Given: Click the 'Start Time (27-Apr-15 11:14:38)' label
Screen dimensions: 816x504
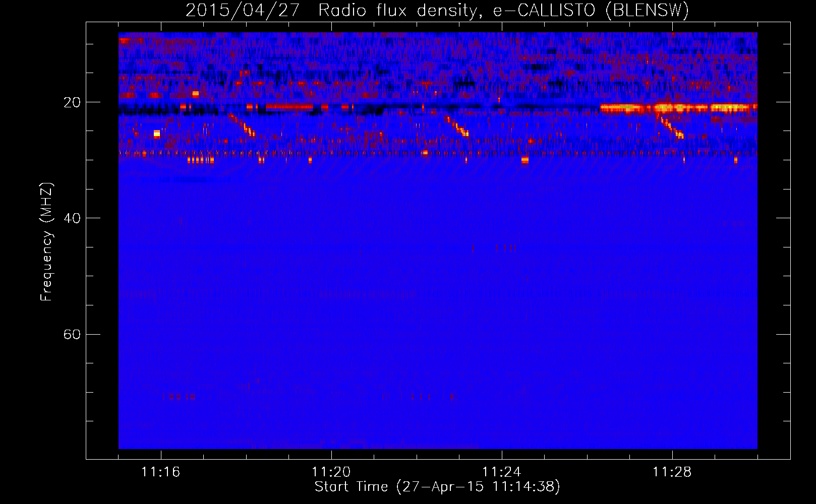Looking at the screenshot, I should pos(437,487).
